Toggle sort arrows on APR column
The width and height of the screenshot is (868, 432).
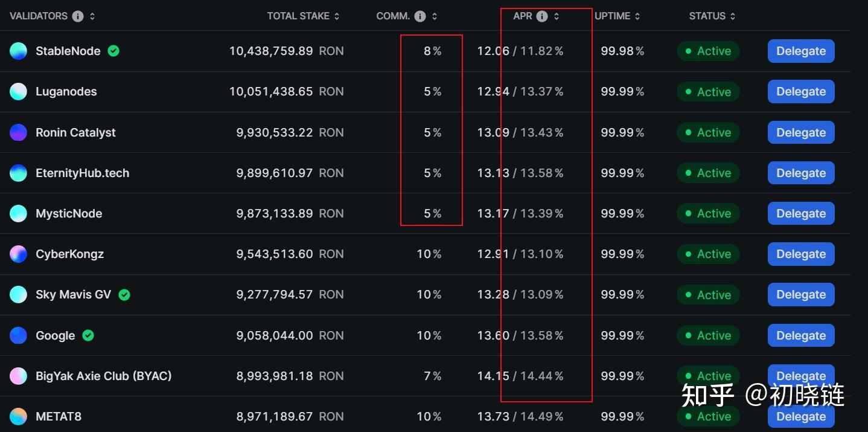tap(557, 16)
